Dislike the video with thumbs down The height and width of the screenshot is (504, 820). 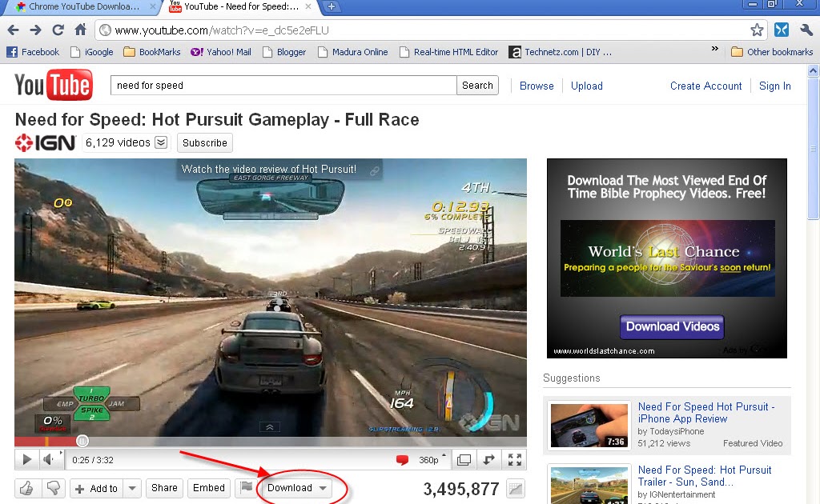click(x=54, y=488)
